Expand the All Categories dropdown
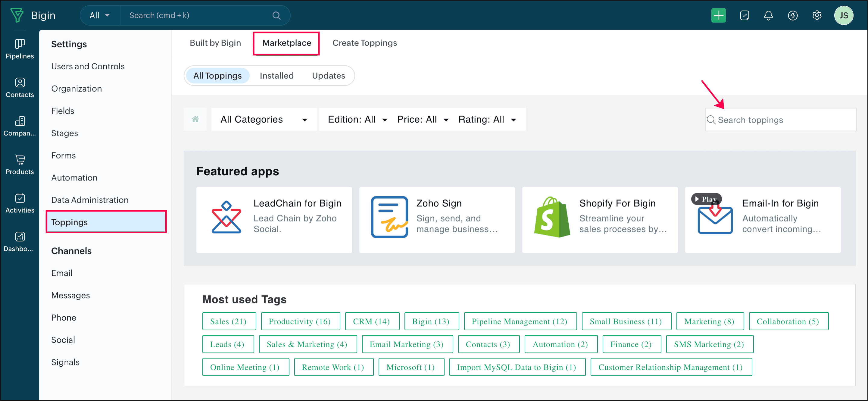 click(264, 119)
